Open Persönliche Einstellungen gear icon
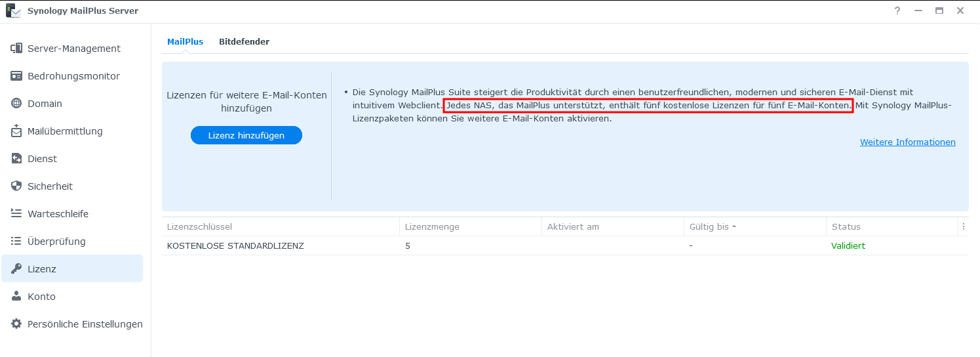This screenshot has width=980, height=357. [x=16, y=324]
